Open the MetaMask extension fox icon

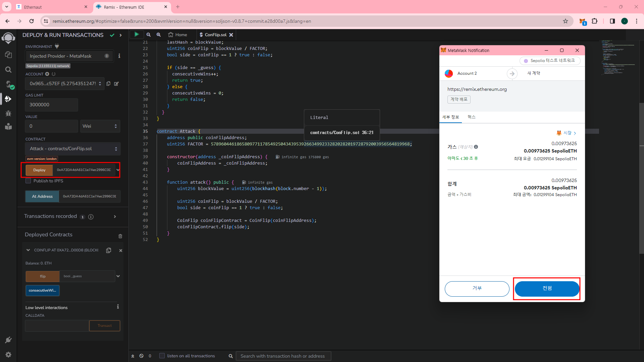[x=583, y=21]
